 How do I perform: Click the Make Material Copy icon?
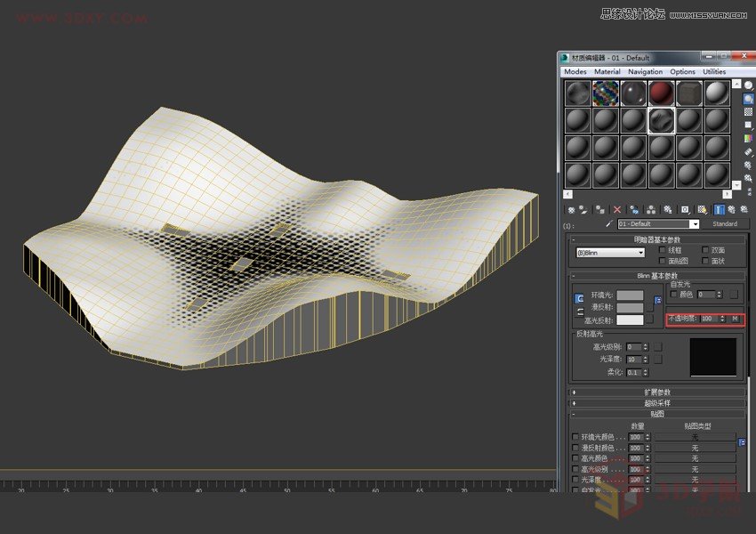[634, 209]
